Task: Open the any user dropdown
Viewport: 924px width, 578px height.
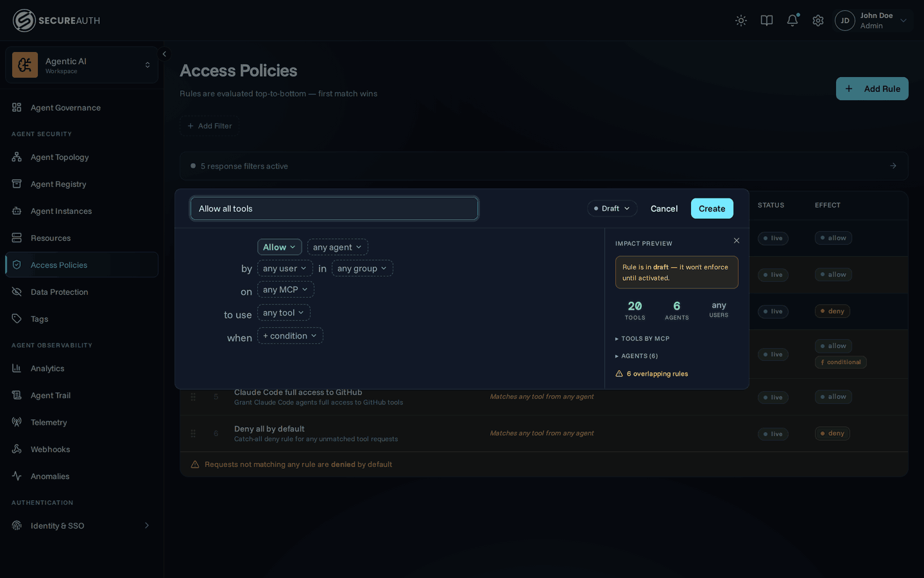Action: point(285,268)
